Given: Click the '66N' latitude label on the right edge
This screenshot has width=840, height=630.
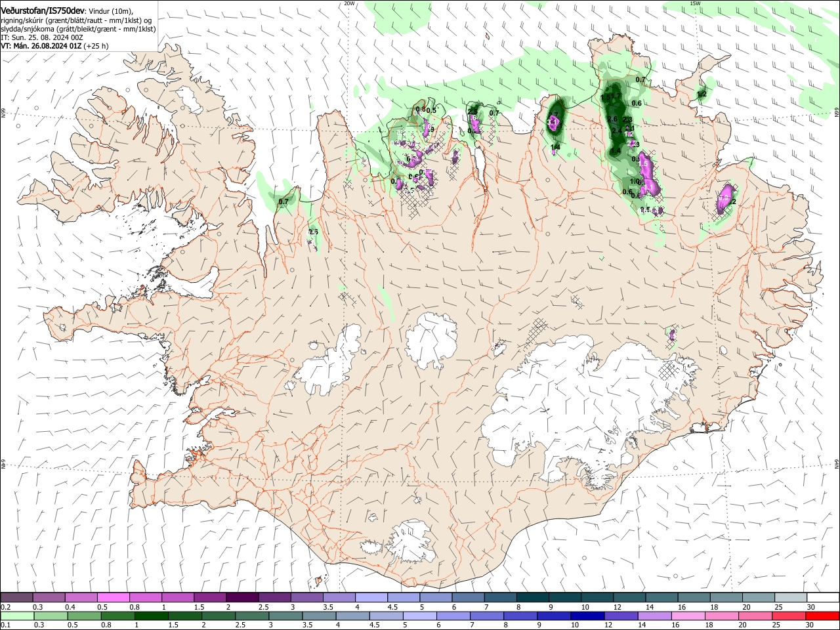Looking at the screenshot, I should point(837,112).
